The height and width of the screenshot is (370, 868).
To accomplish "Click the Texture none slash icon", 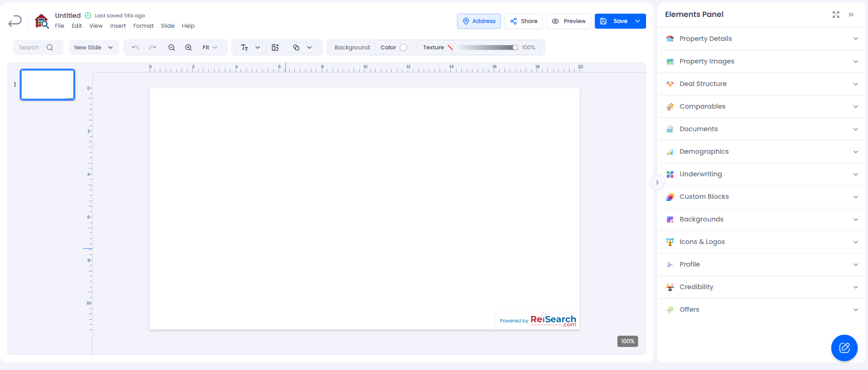I will 450,47.
